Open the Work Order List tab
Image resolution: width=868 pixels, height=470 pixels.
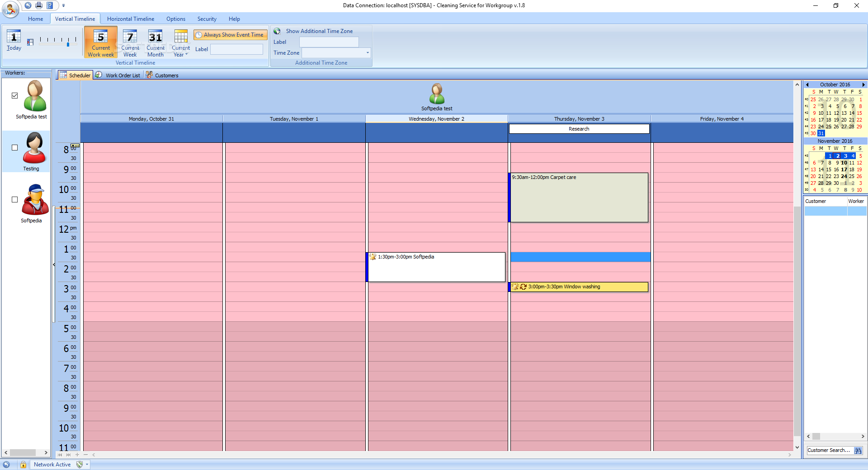point(118,75)
